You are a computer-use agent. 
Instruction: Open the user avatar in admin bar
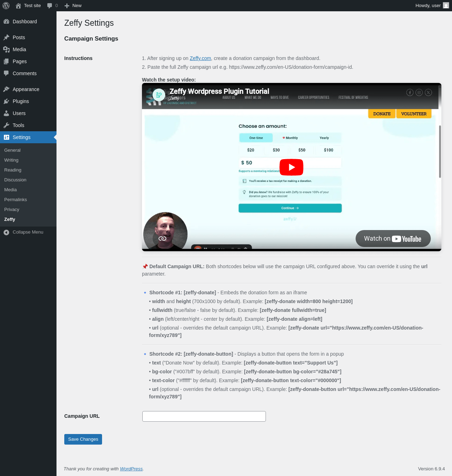(x=446, y=6)
